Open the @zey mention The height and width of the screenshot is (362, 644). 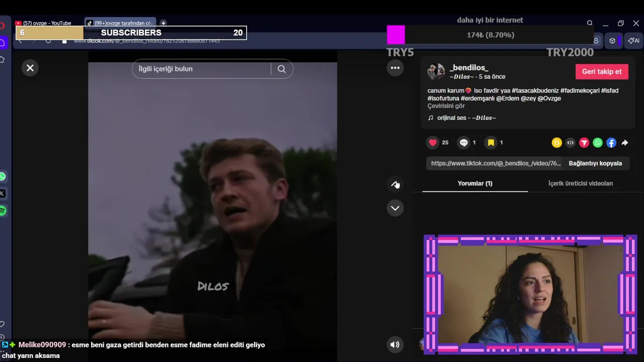528,99
